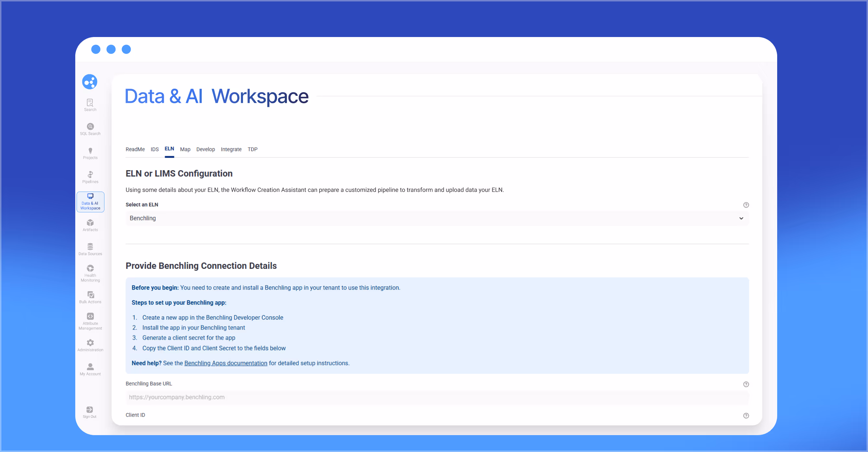This screenshot has width=868, height=452.
Task: Open SQL Search in the sidebar
Action: tap(90, 129)
